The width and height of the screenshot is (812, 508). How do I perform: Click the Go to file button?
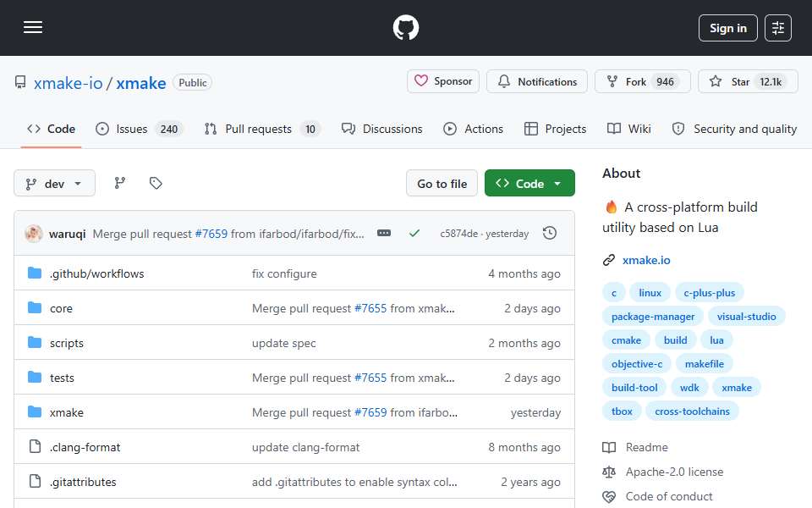442,183
